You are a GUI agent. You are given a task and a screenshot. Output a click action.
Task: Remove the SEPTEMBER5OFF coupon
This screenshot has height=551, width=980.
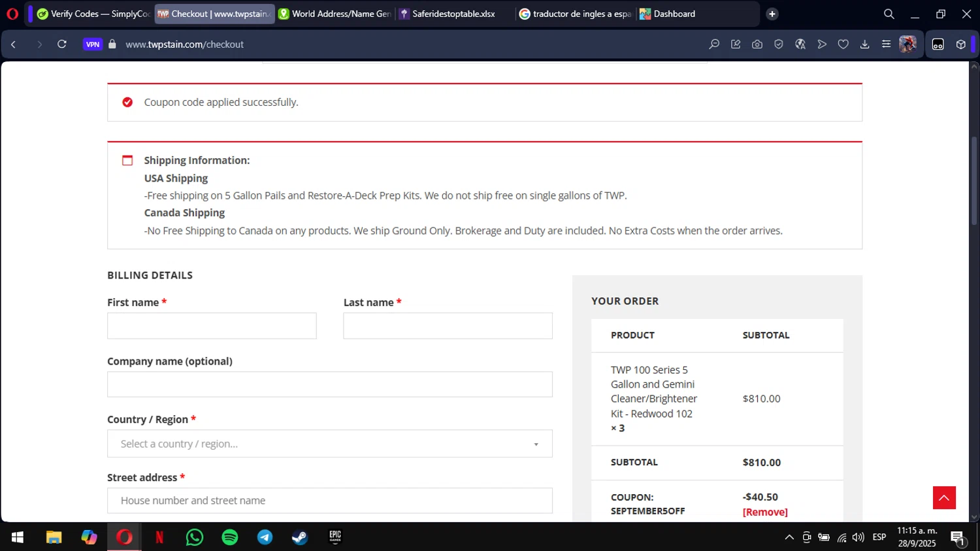click(765, 512)
